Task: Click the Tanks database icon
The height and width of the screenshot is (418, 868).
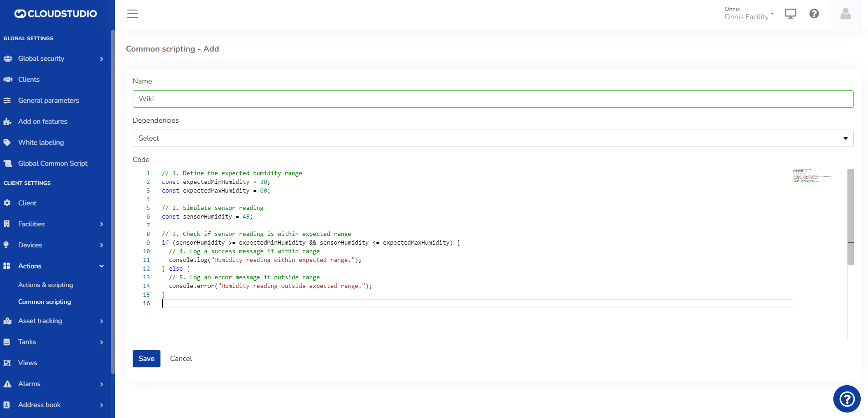Action: click(7, 342)
